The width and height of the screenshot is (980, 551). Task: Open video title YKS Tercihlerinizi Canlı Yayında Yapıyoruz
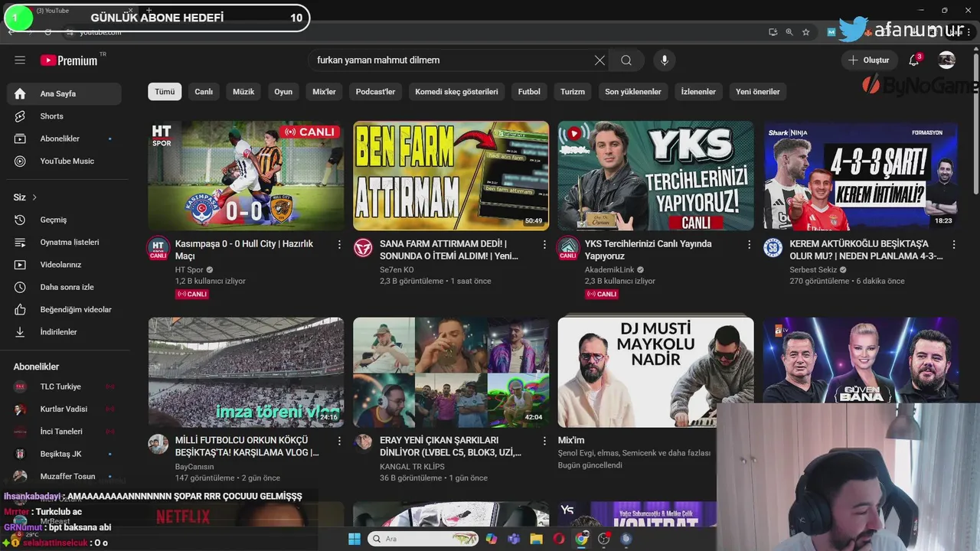648,249
